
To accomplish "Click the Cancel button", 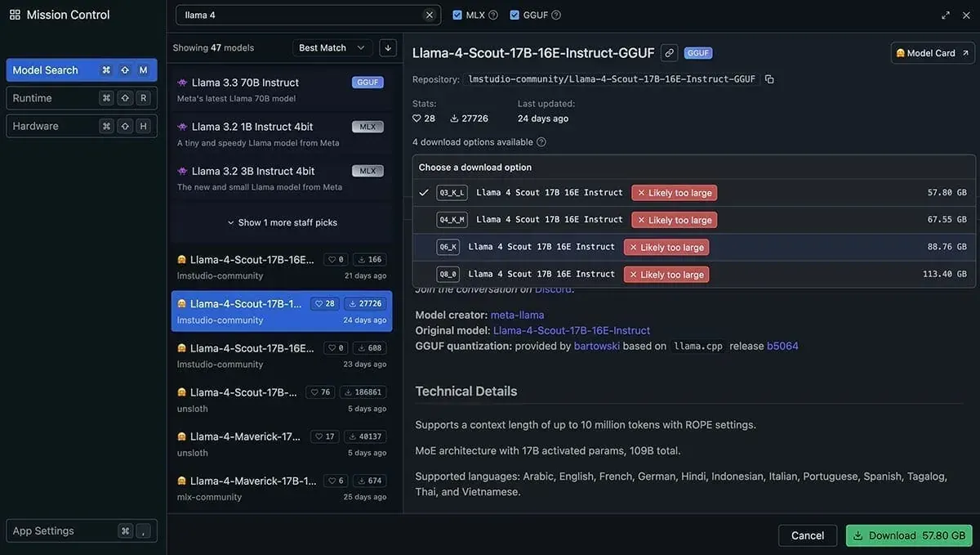I will pyautogui.click(x=808, y=535).
